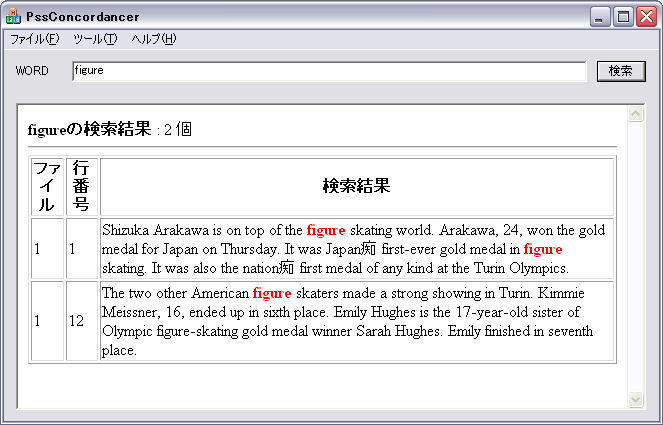
Task: Click the PssConcordancer app icon in title bar
Action: click(x=13, y=17)
